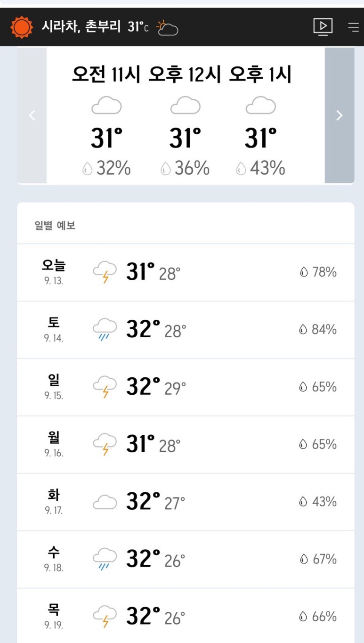Click raindrop icon next to 78%
Viewport: 364px width, 643px height.
coord(304,272)
